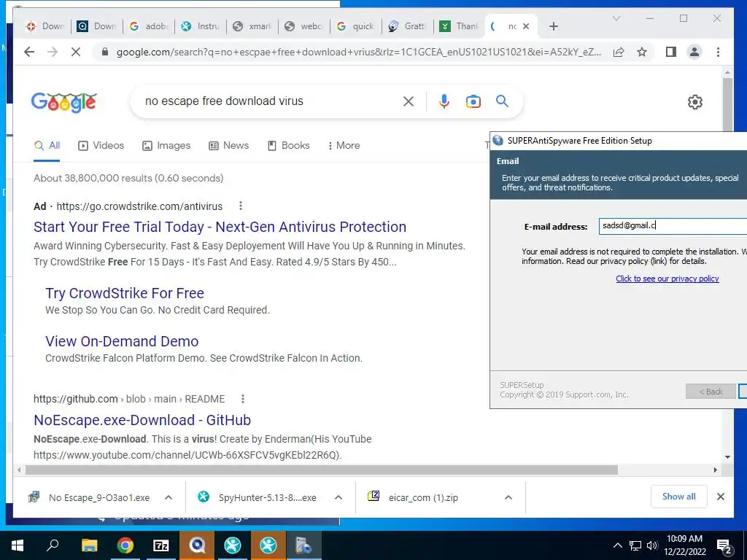Screen dimensions: 747x560
Task: Open File Explorer from taskbar
Action: click(89, 545)
